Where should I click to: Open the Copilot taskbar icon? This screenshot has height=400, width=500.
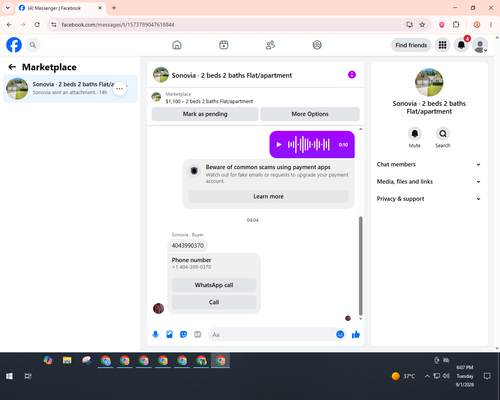tap(48, 360)
